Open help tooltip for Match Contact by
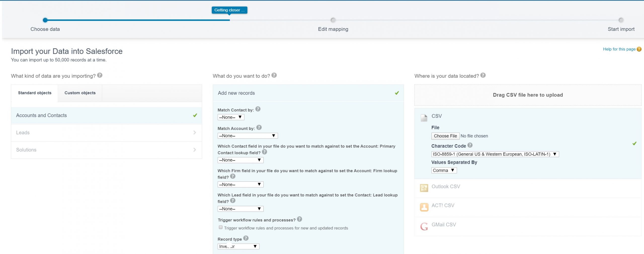Image resolution: width=644 pixels, height=254 pixels. click(x=258, y=109)
